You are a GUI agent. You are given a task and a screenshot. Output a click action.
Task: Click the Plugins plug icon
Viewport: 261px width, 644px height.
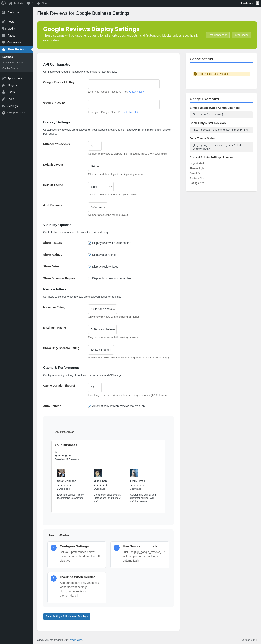[x=4, y=85]
